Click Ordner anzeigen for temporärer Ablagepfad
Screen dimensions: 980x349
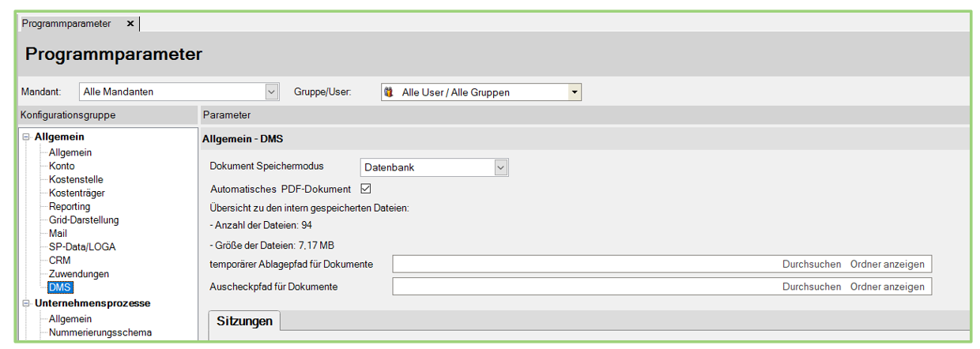click(887, 264)
